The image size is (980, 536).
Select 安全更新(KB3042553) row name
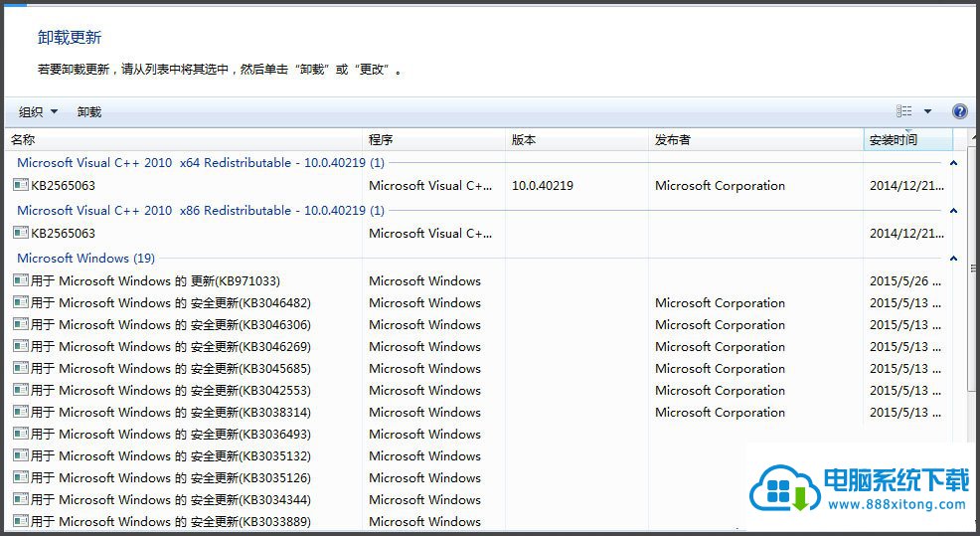coord(171,390)
